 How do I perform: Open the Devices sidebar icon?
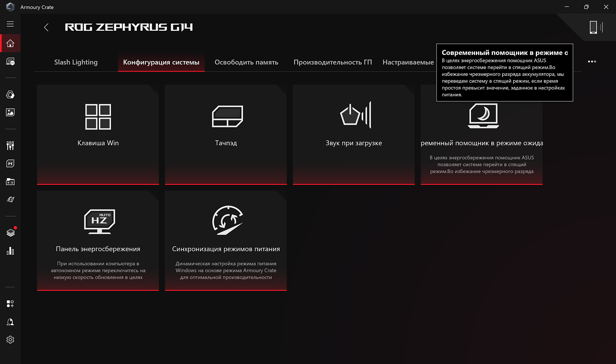[10, 61]
